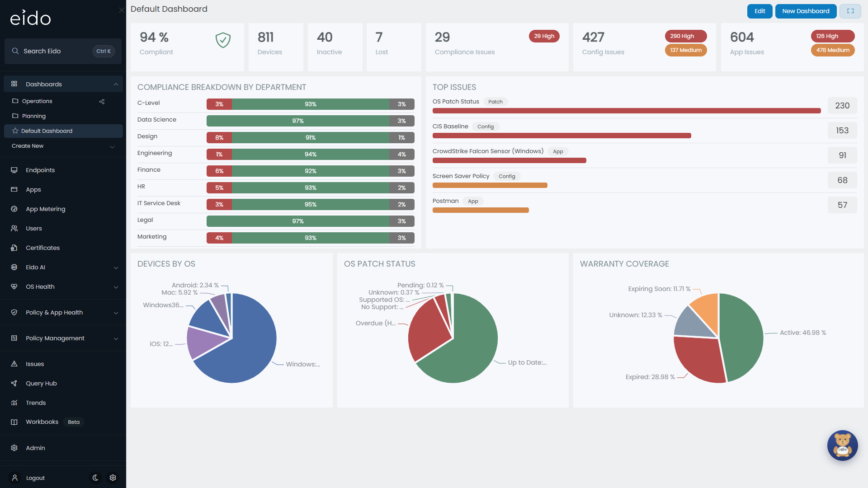Viewport: 868px width, 488px height.
Task: Select Default Dashboard in sidebar
Action: click(x=63, y=131)
